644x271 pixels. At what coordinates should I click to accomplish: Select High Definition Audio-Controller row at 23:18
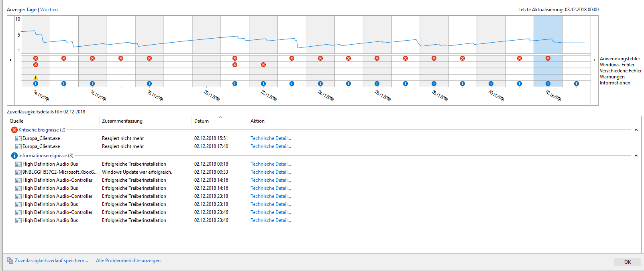pyautogui.click(x=153, y=196)
